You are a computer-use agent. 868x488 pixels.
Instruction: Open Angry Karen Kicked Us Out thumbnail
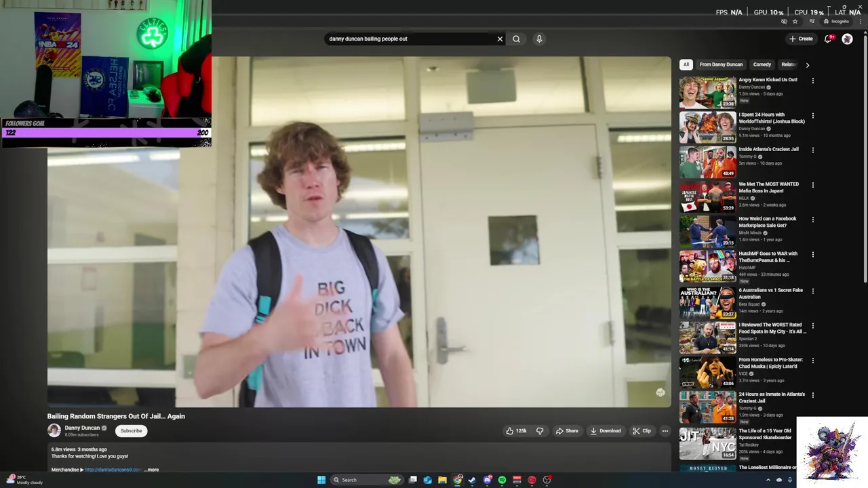coord(707,92)
